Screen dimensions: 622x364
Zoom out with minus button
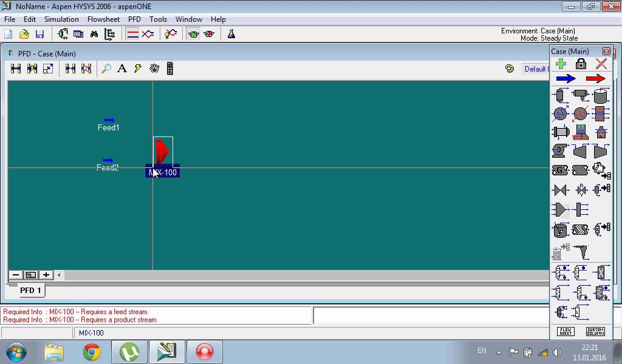click(15, 275)
